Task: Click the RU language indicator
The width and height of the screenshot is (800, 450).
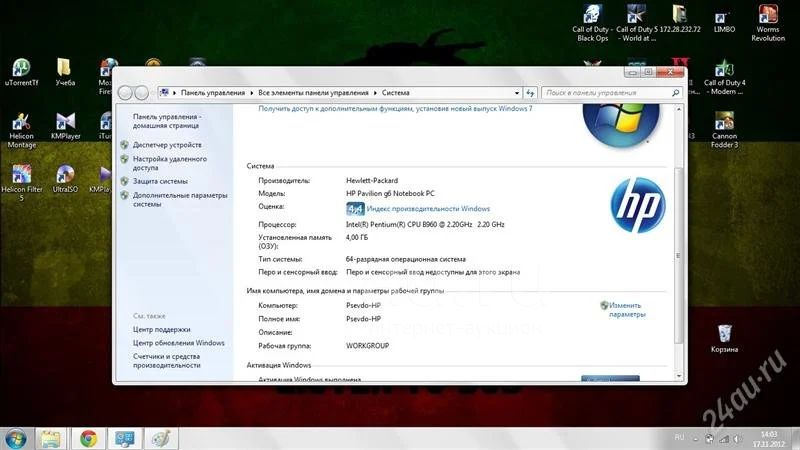Action: (679, 437)
